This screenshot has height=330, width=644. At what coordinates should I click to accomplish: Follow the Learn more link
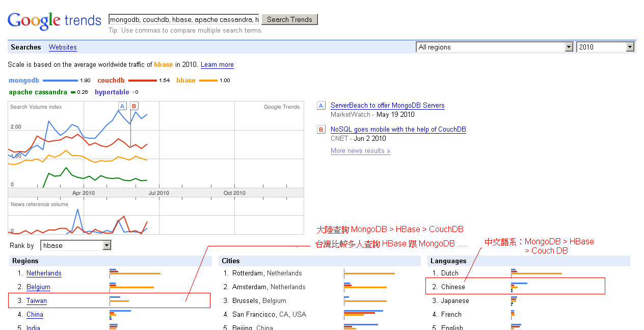(x=217, y=65)
